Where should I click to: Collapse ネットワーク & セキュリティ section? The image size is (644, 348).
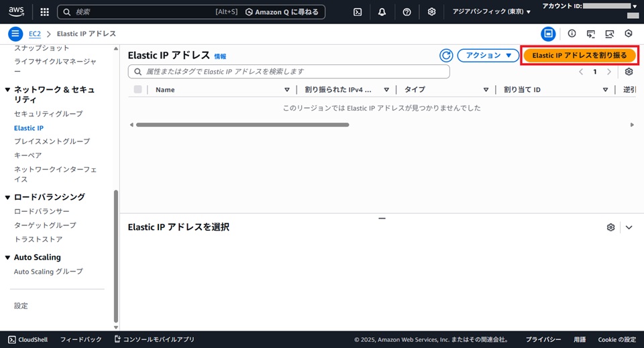pyautogui.click(x=7, y=89)
